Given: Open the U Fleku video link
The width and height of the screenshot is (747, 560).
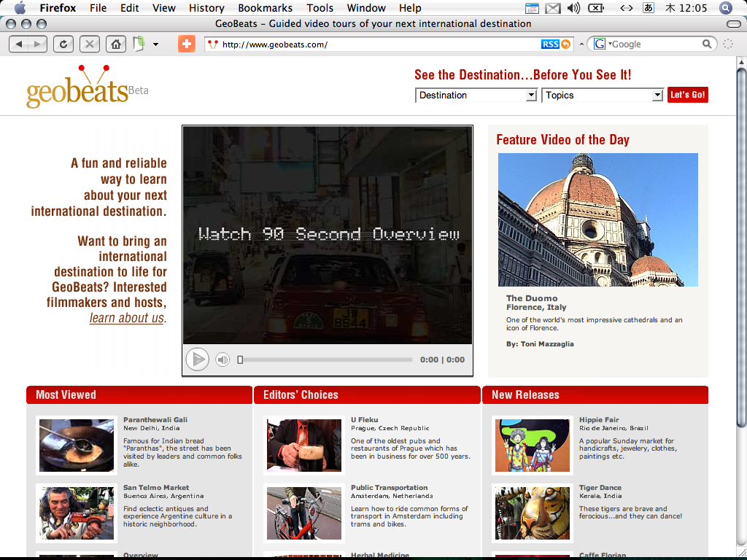Looking at the screenshot, I should pos(365,419).
